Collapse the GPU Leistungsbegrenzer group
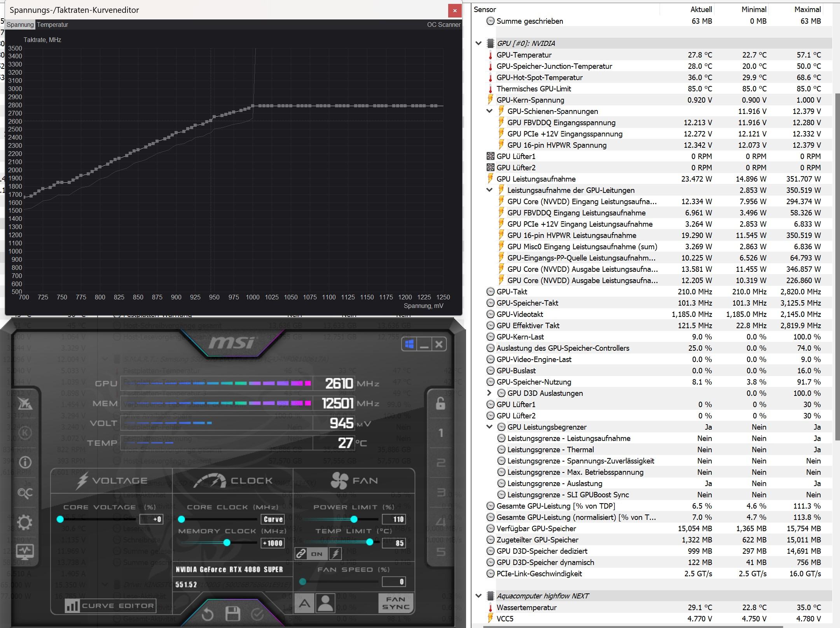Screen dimensions: 840x628 489,427
